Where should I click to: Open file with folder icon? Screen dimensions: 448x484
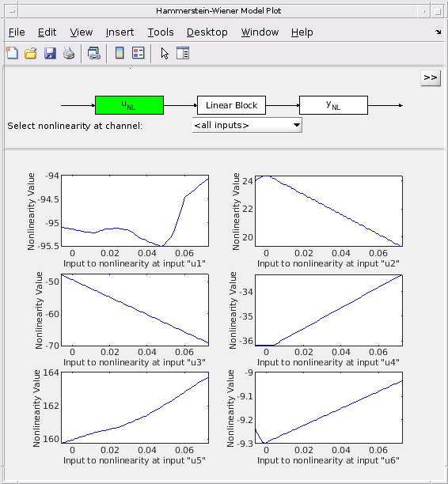coord(31,53)
